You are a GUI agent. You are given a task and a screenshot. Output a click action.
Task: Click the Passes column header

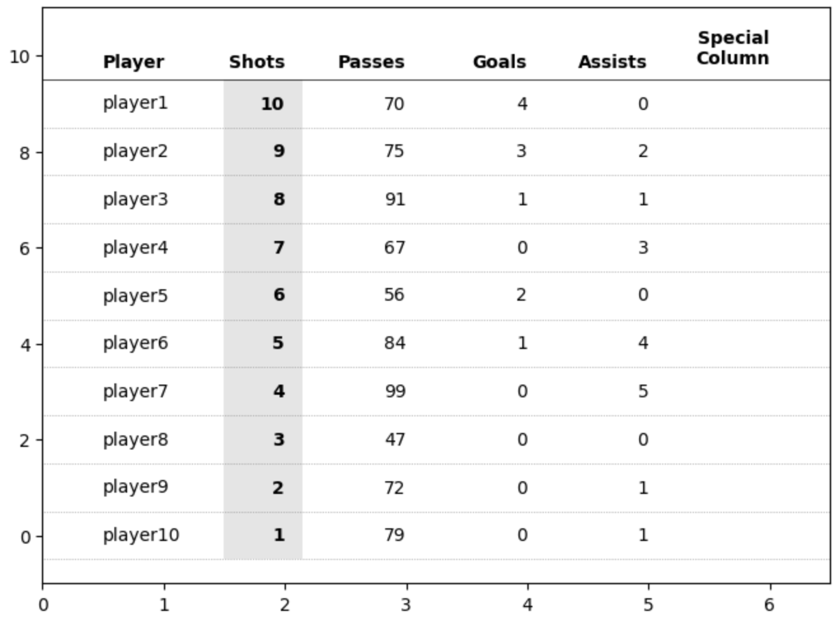tap(371, 62)
